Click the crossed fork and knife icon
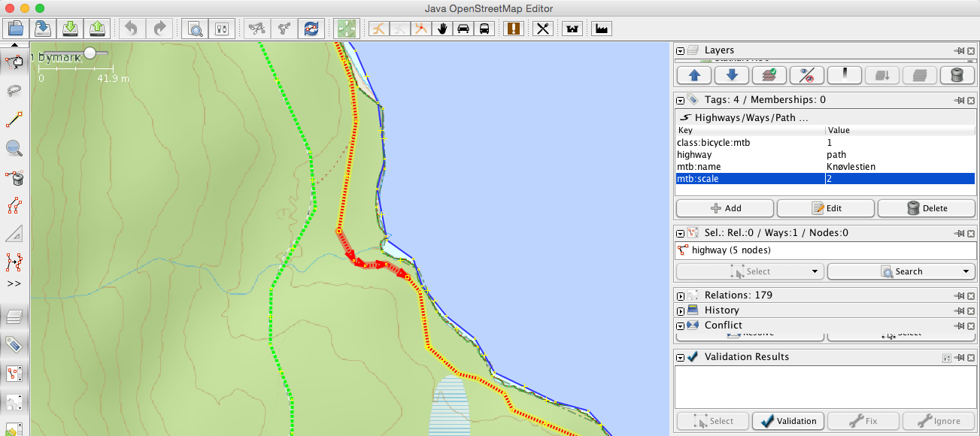This screenshot has width=980, height=436. click(543, 29)
